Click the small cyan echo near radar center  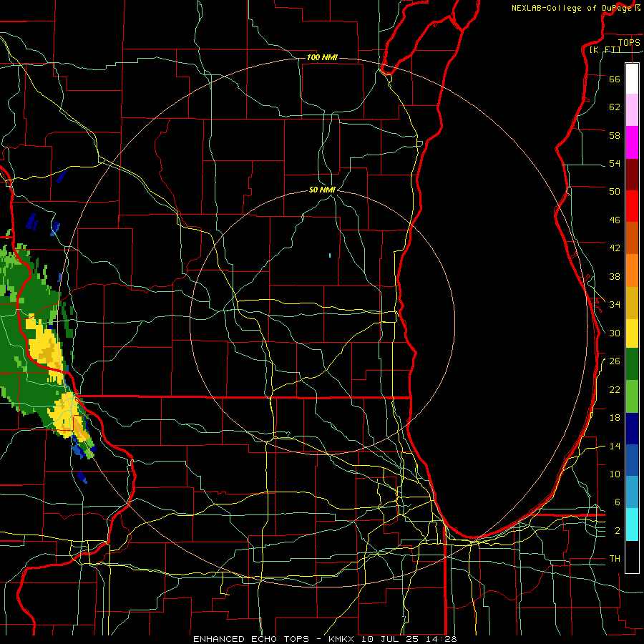pyautogui.click(x=330, y=255)
